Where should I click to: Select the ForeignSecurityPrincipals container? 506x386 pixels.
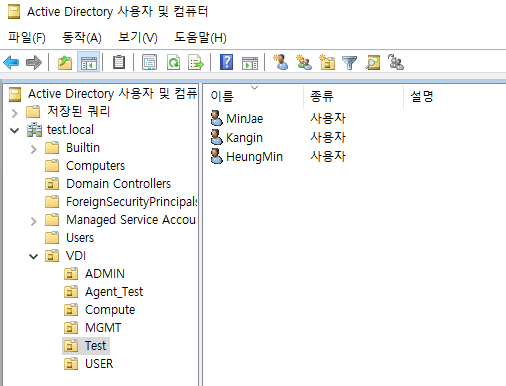[x=132, y=202]
